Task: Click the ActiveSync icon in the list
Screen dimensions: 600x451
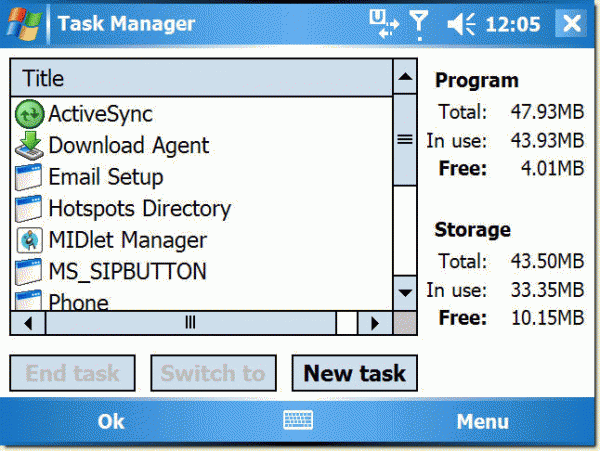Action: 30,114
